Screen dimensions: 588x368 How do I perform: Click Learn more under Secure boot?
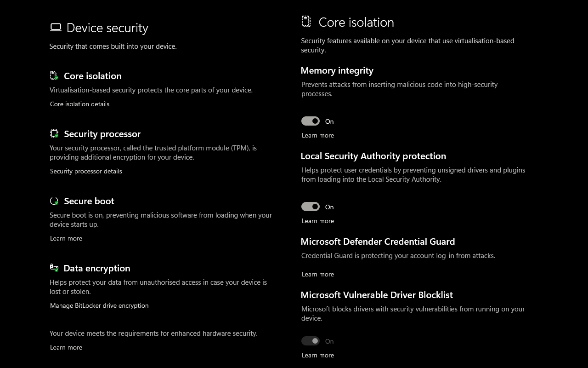coord(66,238)
